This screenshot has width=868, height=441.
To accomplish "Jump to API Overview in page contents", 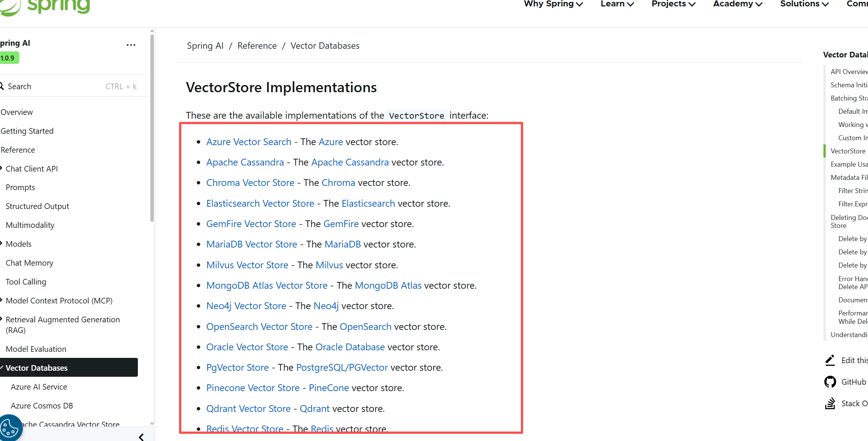I will [x=849, y=72].
